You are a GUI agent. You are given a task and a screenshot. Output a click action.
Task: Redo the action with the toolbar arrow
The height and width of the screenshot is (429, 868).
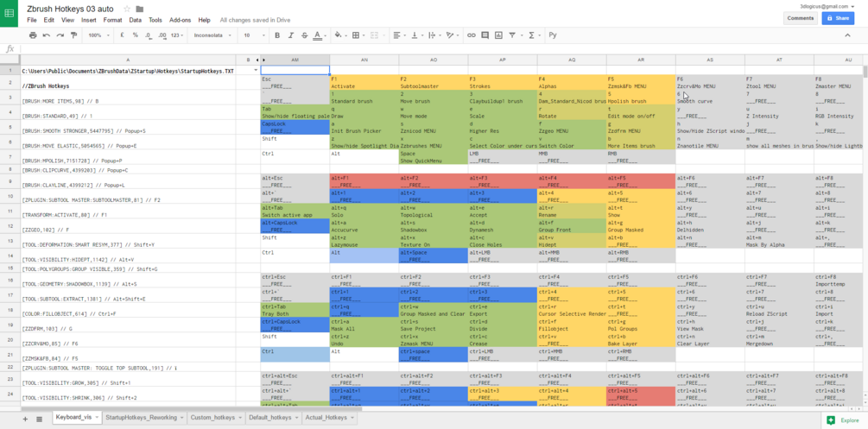pyautogui.click(x=60, y=35)
